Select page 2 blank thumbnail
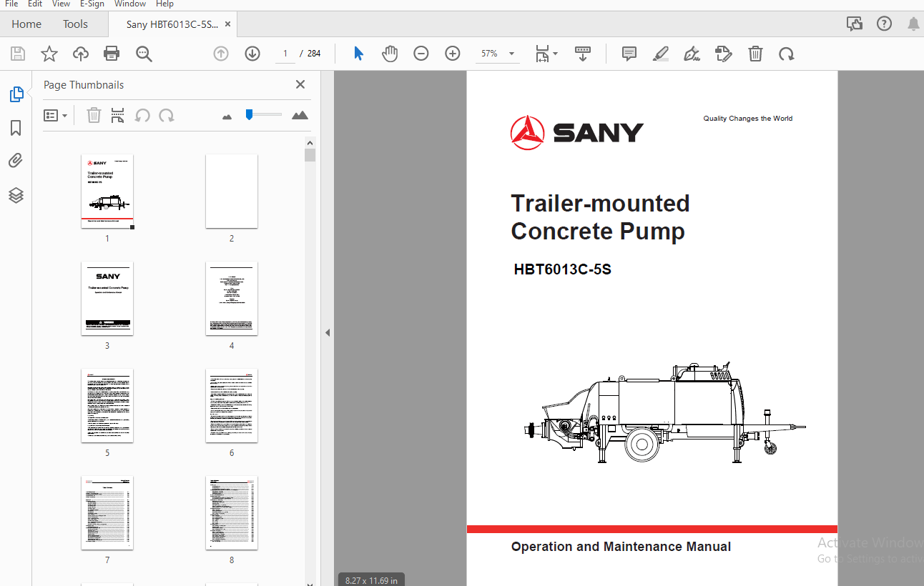The width and height of the screenshot is (924, 586). click(x=232, y=192)
